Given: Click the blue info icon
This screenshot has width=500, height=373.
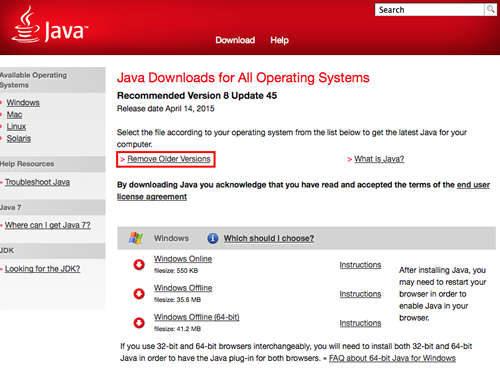Looking at the screenshot, I should click(x=213, y=238).
